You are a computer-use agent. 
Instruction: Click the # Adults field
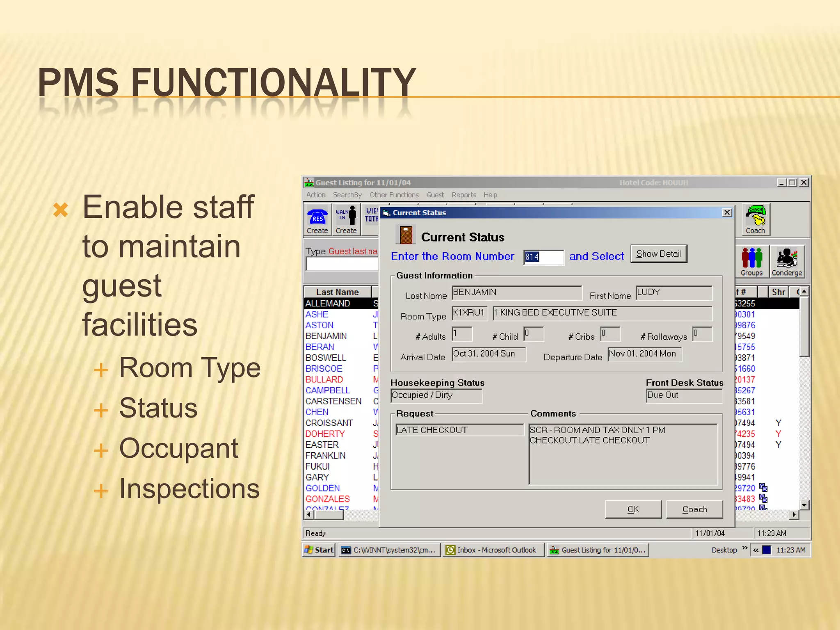462,333
